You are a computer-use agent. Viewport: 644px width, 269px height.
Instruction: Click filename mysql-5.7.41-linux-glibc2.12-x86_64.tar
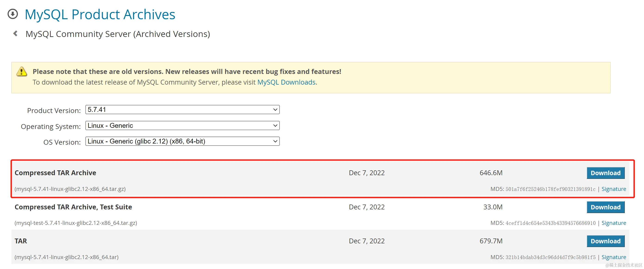66,257
